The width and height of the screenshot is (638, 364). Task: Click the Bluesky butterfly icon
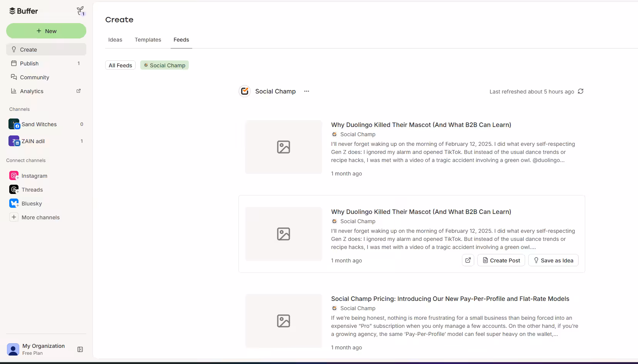pyautogui.click(x=14, y=203)
